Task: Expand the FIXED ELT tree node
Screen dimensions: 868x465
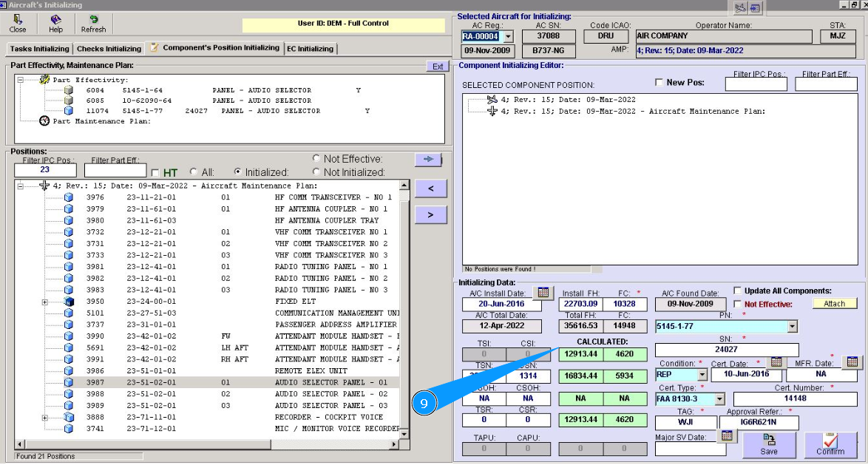Action: coord(45,302)
